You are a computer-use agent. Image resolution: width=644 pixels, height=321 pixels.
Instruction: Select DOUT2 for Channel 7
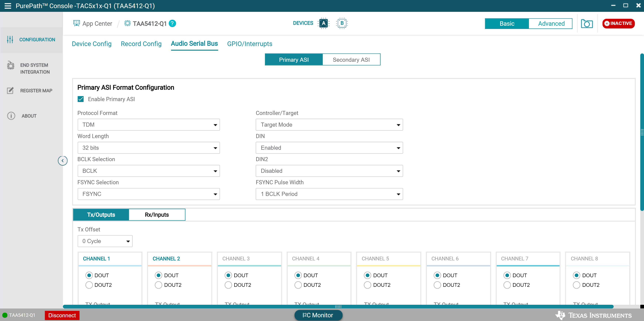pos(507,285)
